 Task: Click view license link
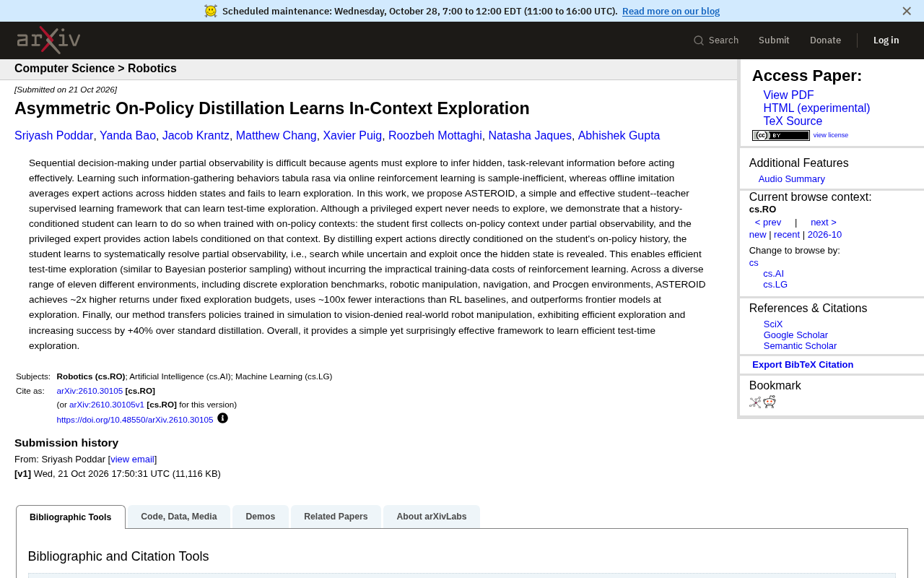point(831,135)
